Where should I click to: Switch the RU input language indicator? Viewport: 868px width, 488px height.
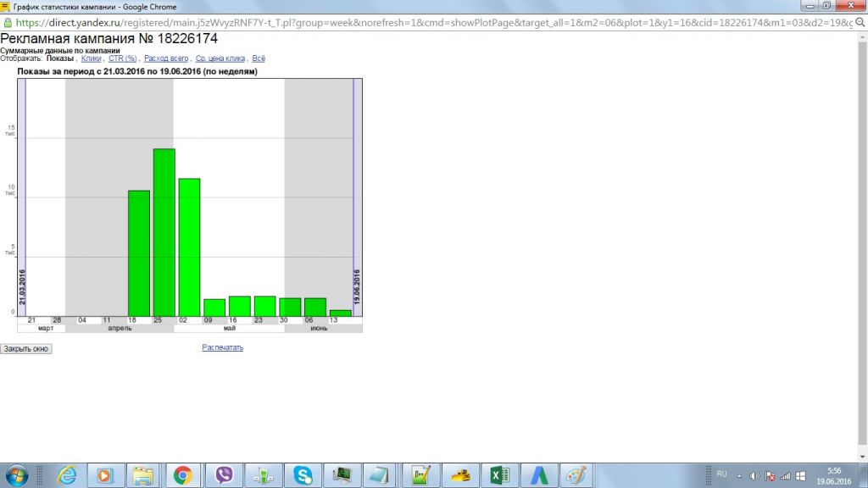721,474
